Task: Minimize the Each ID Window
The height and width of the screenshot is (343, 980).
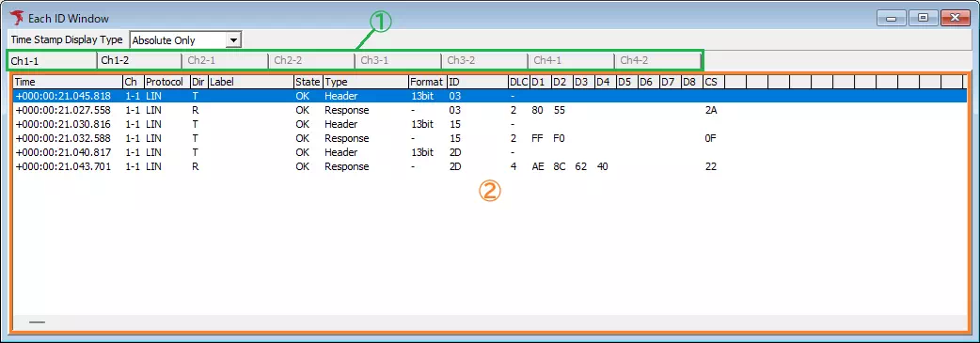Action: point(892,19)
